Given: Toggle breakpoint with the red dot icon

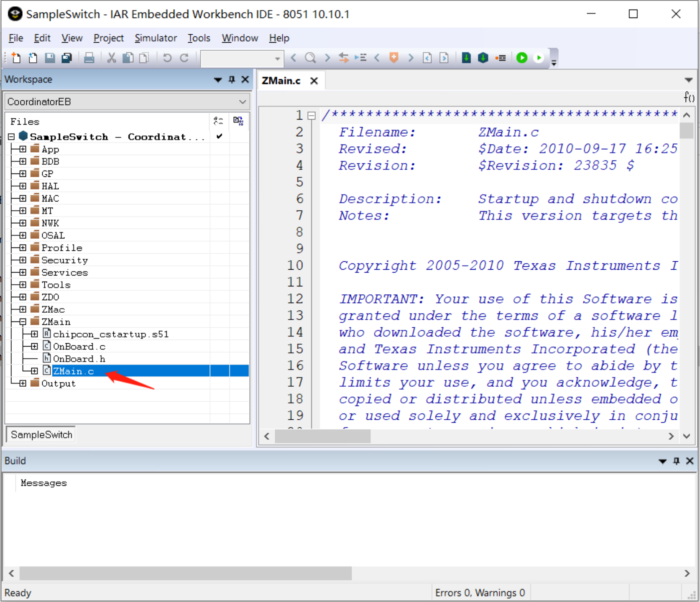Looking at the screenshot, I should 500,58.
